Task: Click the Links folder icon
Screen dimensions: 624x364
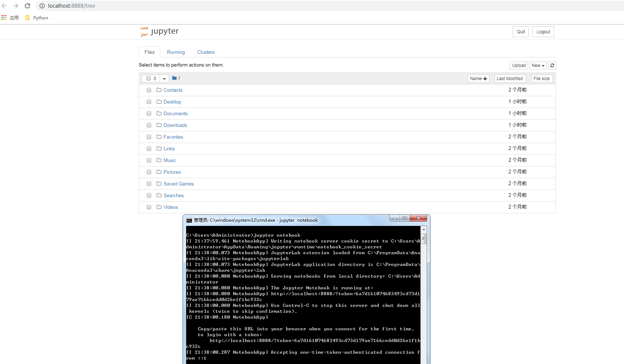Action: tap(159, 149)
